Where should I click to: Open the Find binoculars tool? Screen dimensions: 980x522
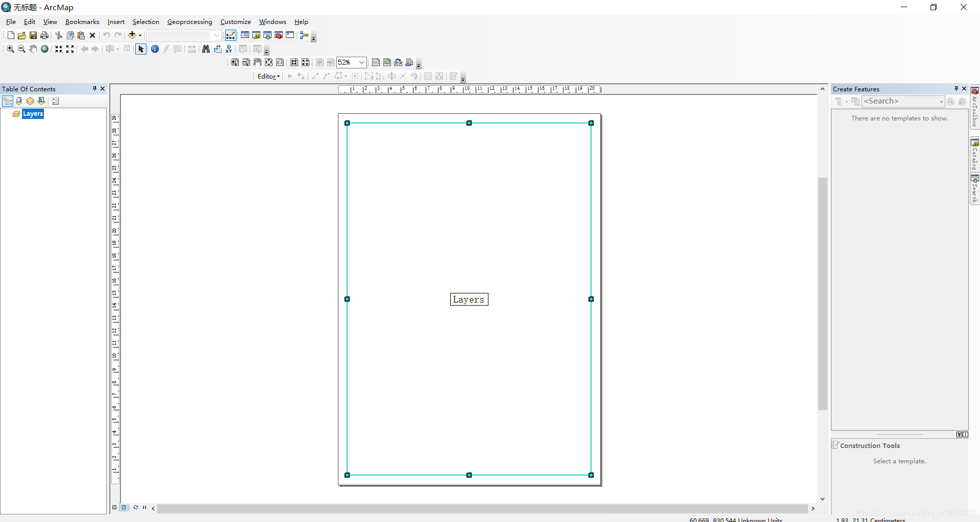(x=206, y=49)
